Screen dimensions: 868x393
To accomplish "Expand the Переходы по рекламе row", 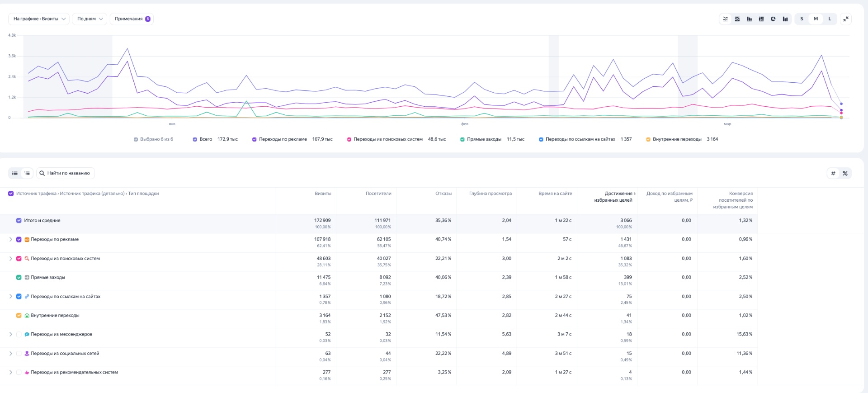I will tap(11, 240).
